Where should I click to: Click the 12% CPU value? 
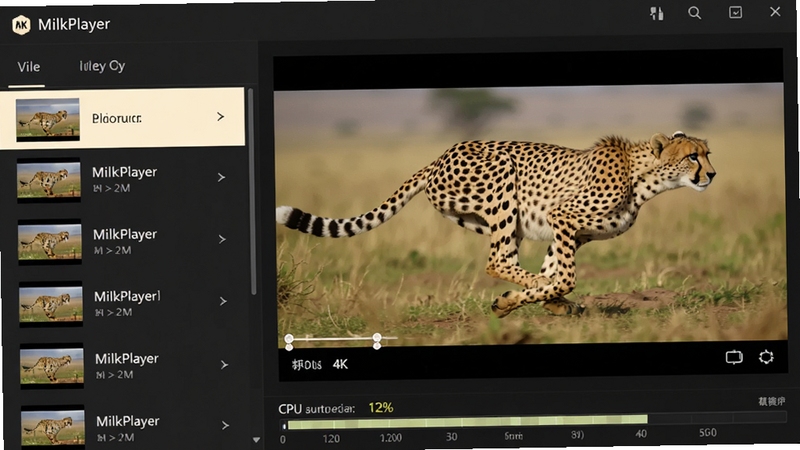(x=381, y=408)
